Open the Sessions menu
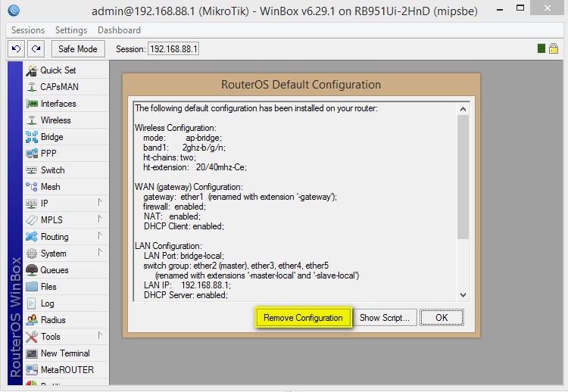This screenshot has height=392, width=568. pos(28,30)
